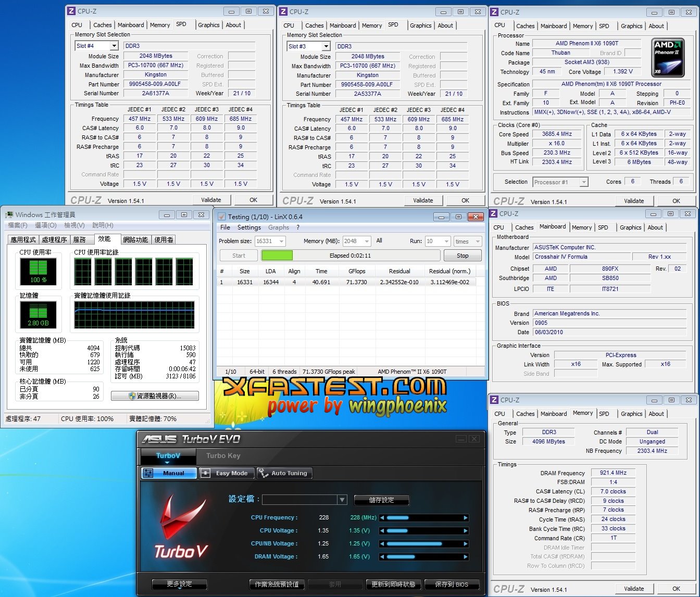Click the Crosshair IV Formula model field
This screenshot has height=597, width=700.
[x=581, y=257]
